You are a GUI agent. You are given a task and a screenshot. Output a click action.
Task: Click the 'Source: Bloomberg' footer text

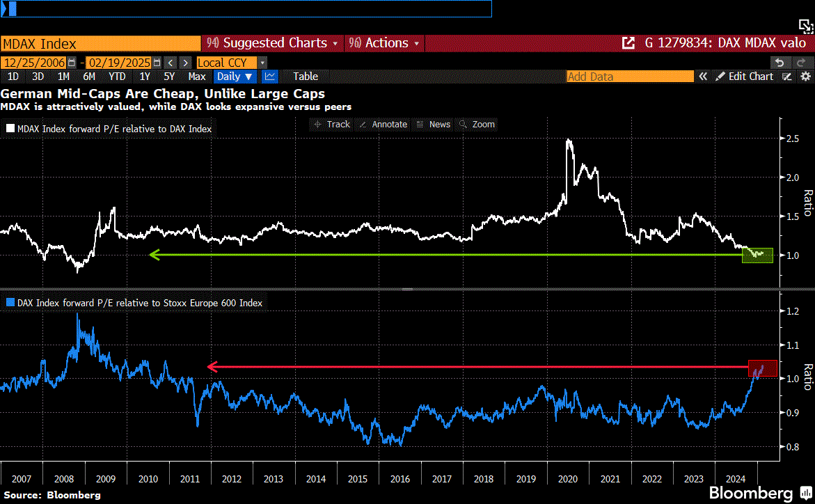[52, 495]
